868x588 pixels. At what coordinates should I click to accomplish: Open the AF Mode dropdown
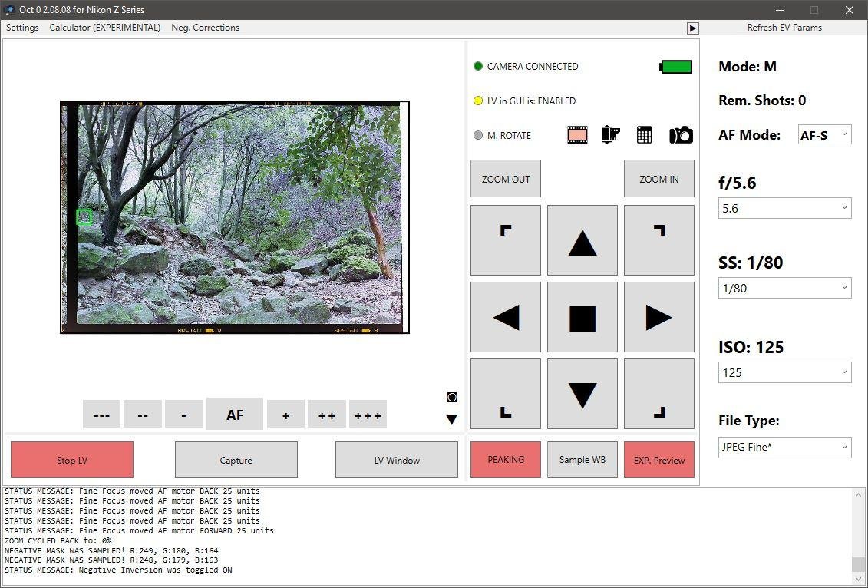[x=825, y=134]
